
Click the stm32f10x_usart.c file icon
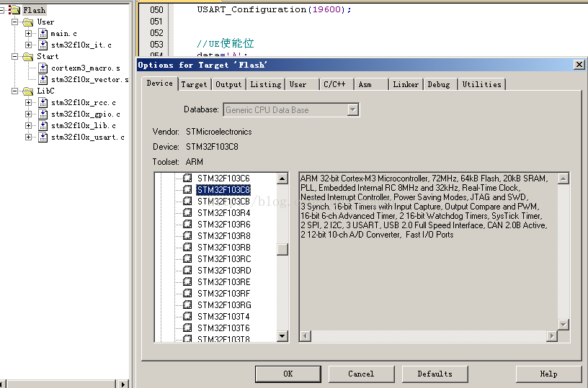(x=43, y=137)
